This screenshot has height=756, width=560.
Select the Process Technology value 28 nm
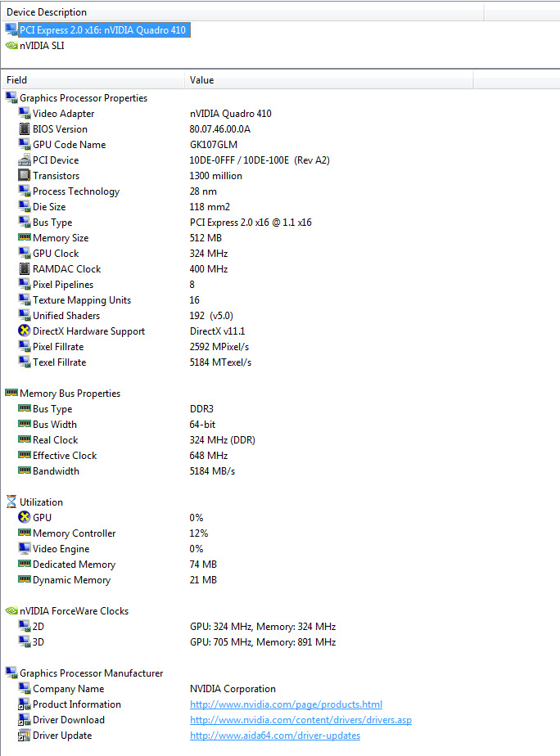[x=203, y=191]
